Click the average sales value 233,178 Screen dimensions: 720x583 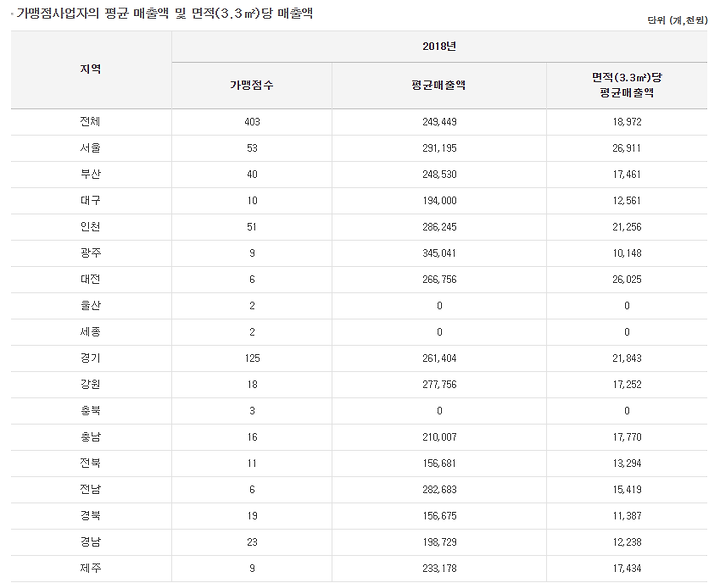439,568
